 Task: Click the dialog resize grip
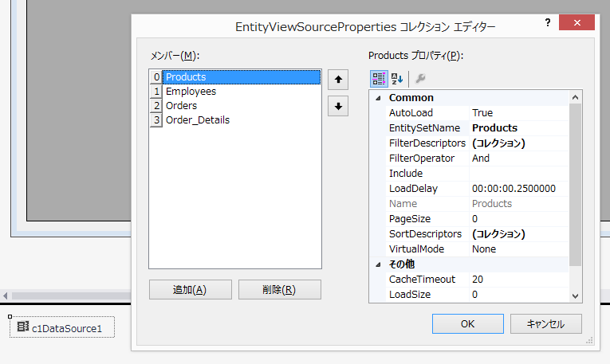tap(589, 340)
